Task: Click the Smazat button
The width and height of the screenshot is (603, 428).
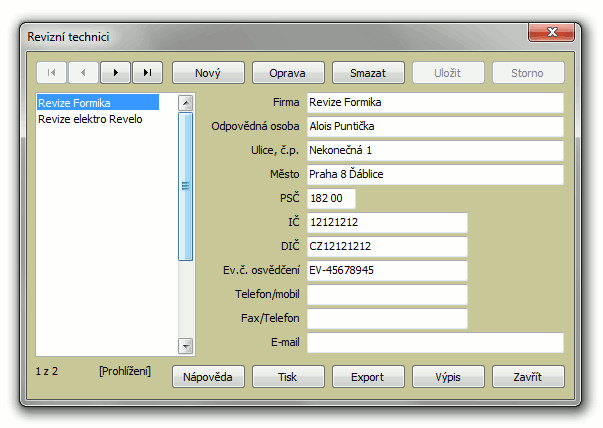Action: (x=368, y=73)
